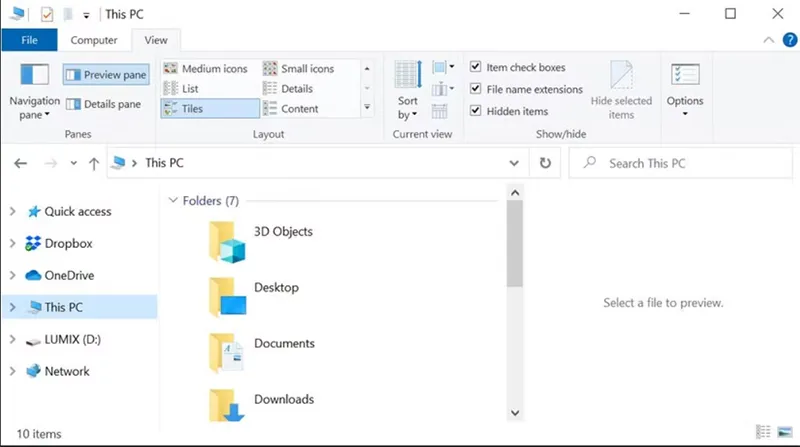Screen dimensions: 800x447
Task: Click Hide selected items button
Action: click(621, 91)
